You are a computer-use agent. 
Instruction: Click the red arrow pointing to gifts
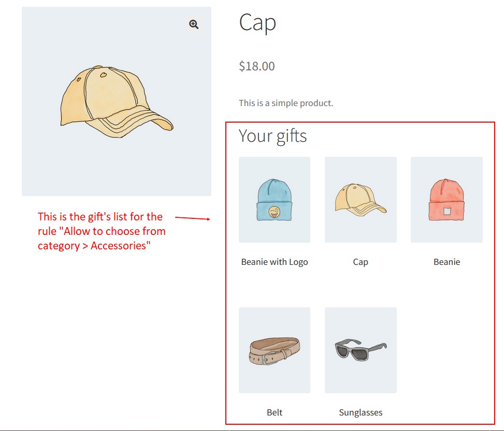[193, 218]
